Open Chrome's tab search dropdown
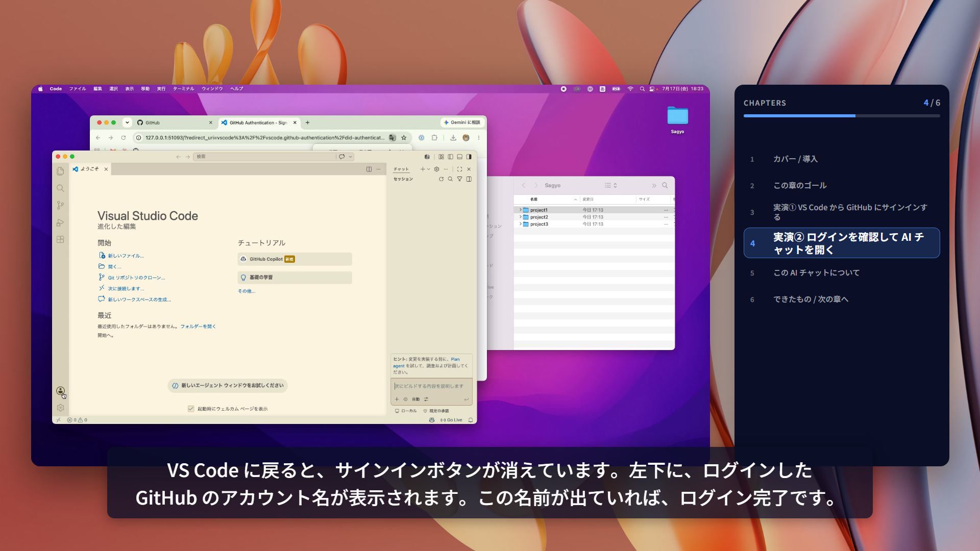This screenshot has width=980, height=551. [x=127, y=122]
